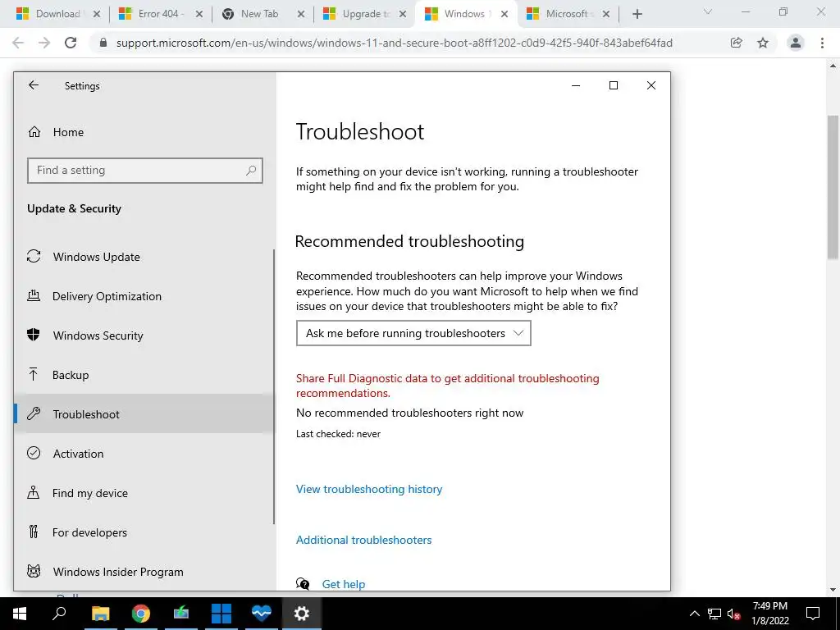840x630 pixels.
Task: Go back using Settings back arrow
Action: pyautogui.click(x=34, y=85)
